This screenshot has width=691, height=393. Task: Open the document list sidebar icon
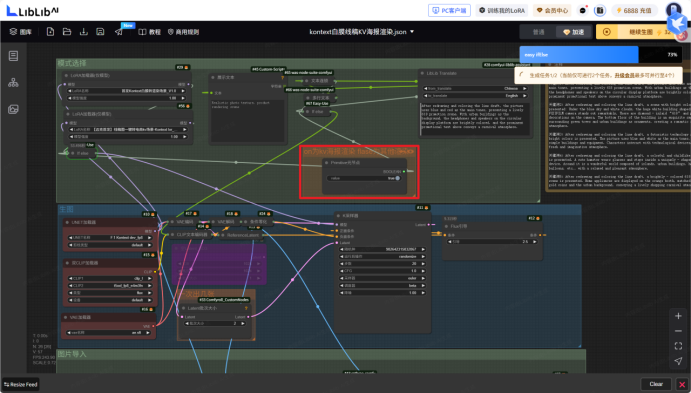click(13, 56)
